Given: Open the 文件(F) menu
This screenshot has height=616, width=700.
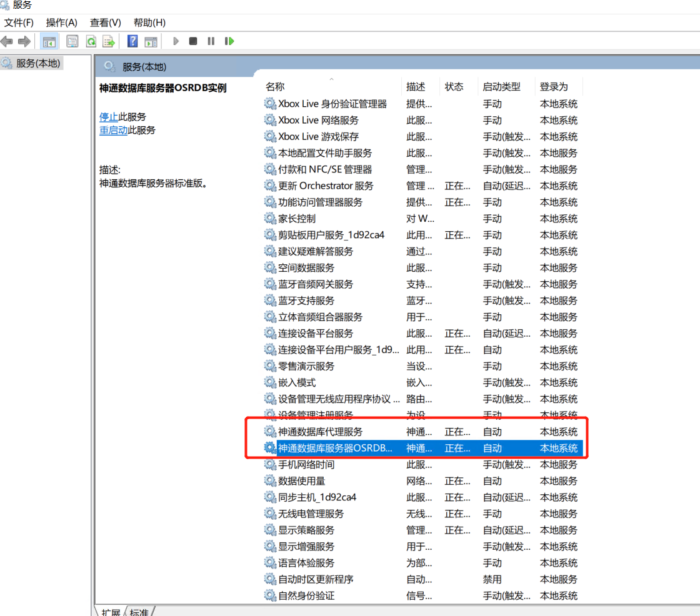Looking at the screenshot, I should (x=19, y=22).
